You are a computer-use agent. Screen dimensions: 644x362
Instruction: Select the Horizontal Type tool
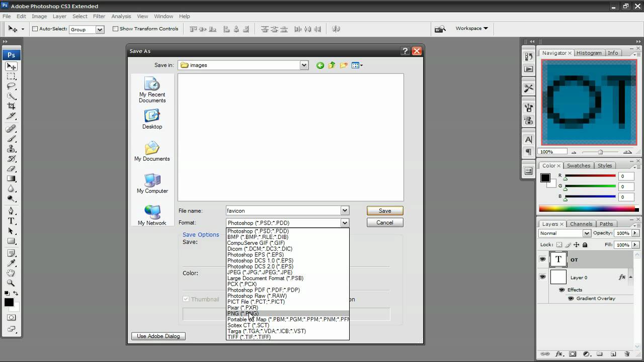coord(11,221)
